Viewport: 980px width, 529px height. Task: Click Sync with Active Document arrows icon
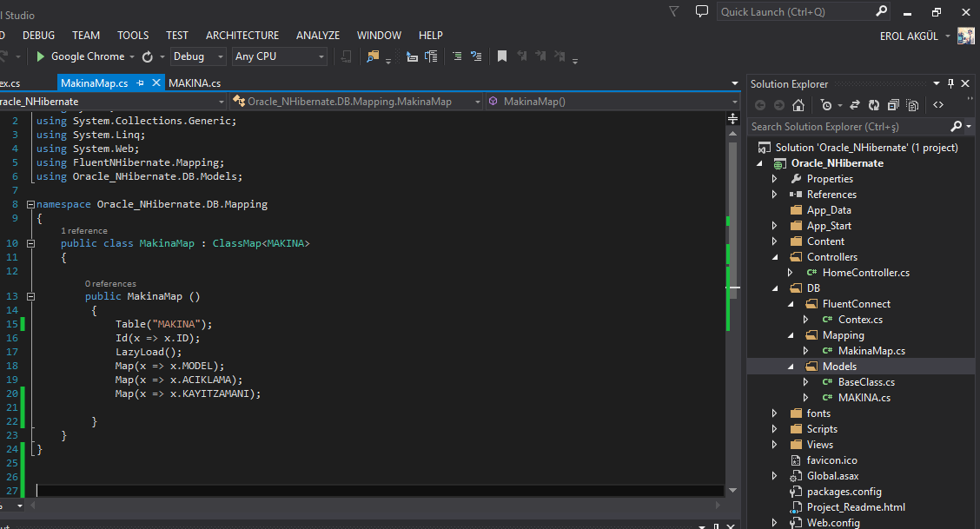coord(854,105)
